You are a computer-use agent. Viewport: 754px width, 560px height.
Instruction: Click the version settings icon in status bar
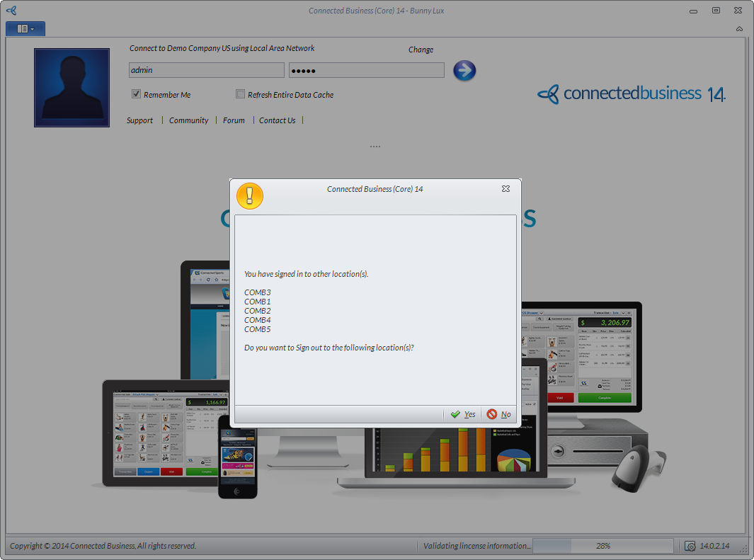(690, 546)
